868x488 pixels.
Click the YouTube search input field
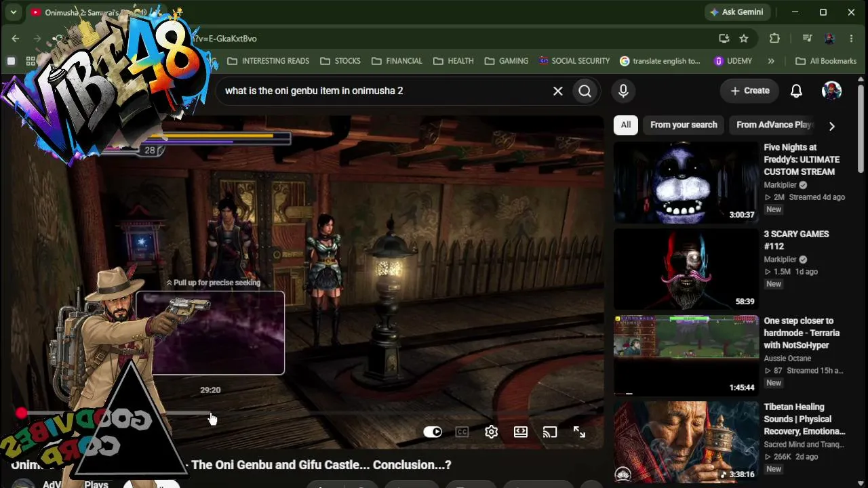[383, 91]
